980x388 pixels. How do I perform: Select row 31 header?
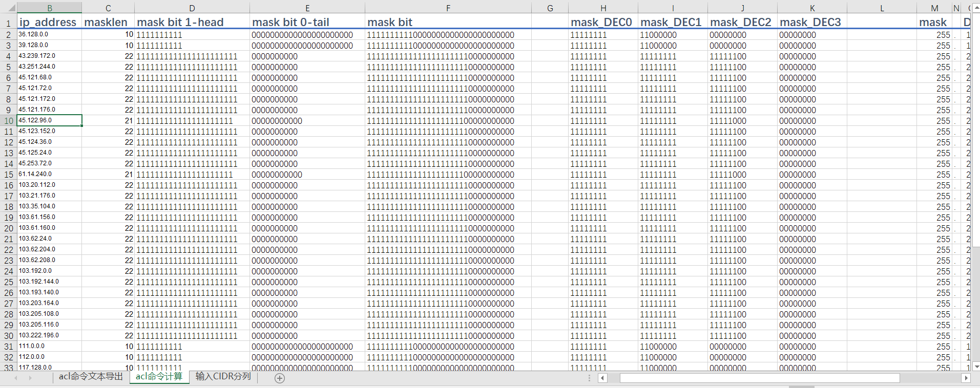(x=8, y=347)
